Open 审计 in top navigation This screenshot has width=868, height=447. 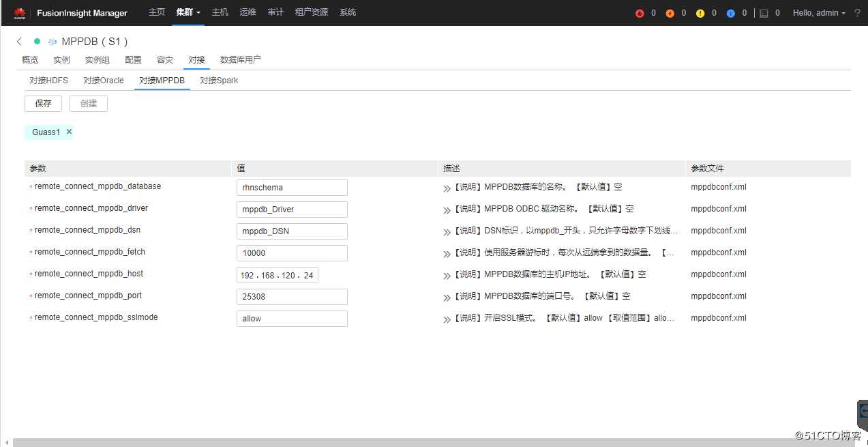click(x=275, y=13)
